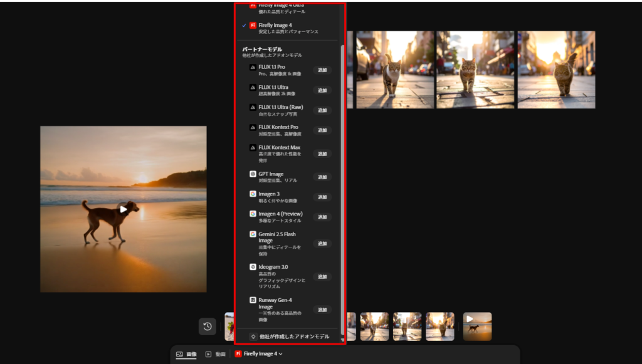Click the GPT Image model icon
The width and height of the screenshot is (642, 364).
(x=253, y=174)
